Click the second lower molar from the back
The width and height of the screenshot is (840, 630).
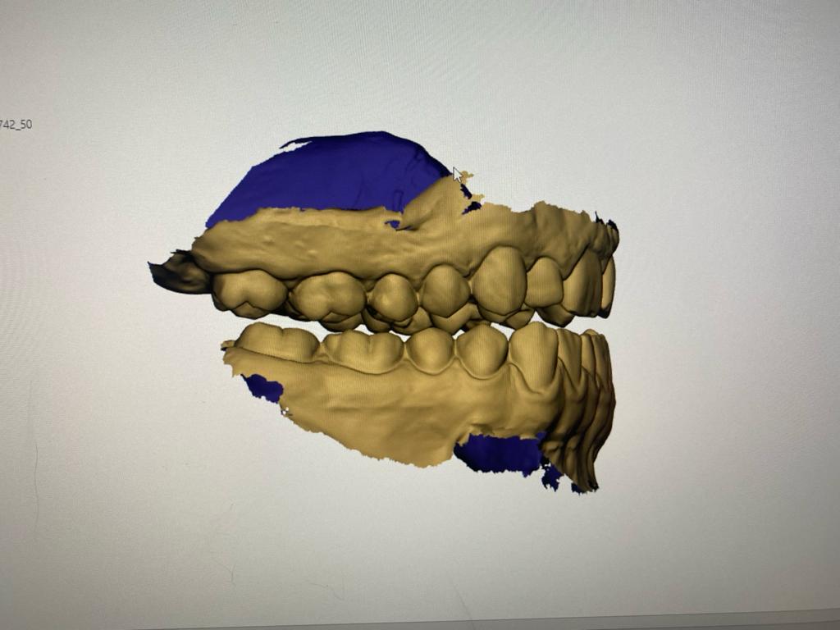361,349
